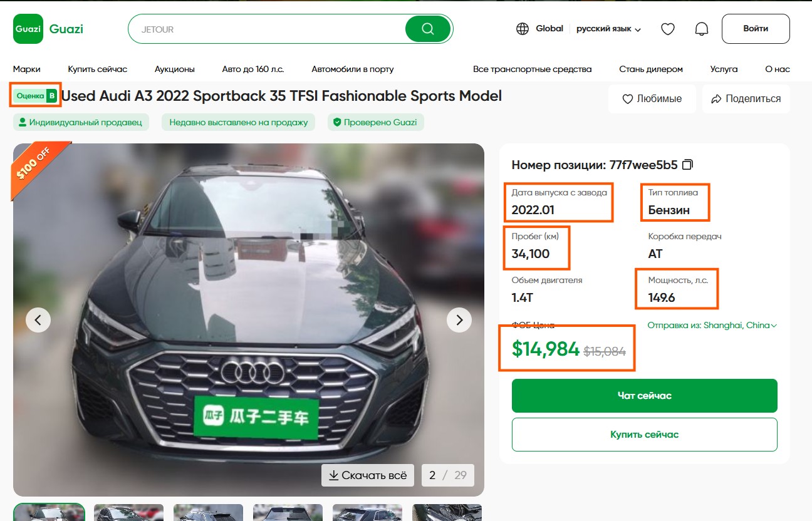Image resolution: width=812 pixels, height=521 pixels.
Task: Go to the Аукционы section
Action: coord(175,69)
